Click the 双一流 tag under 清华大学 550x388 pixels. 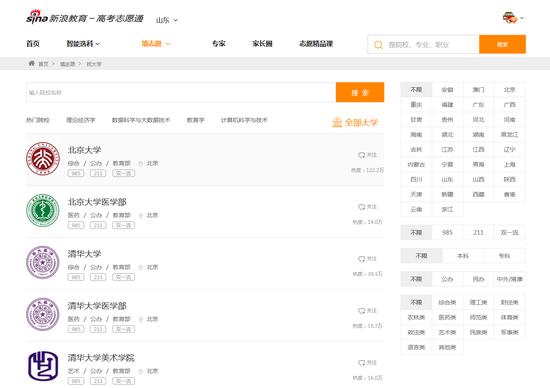pyautogui.click(x=123, y=277)
